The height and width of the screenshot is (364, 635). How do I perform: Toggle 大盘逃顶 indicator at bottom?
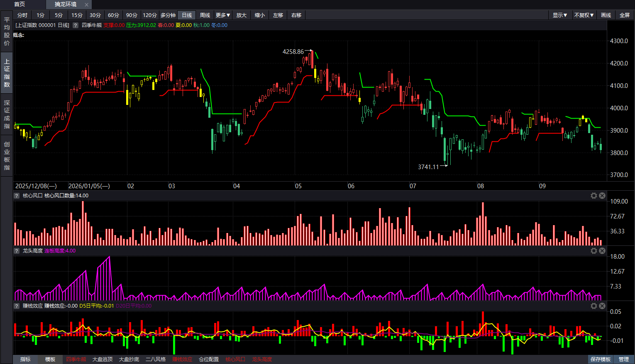[103, 359]
